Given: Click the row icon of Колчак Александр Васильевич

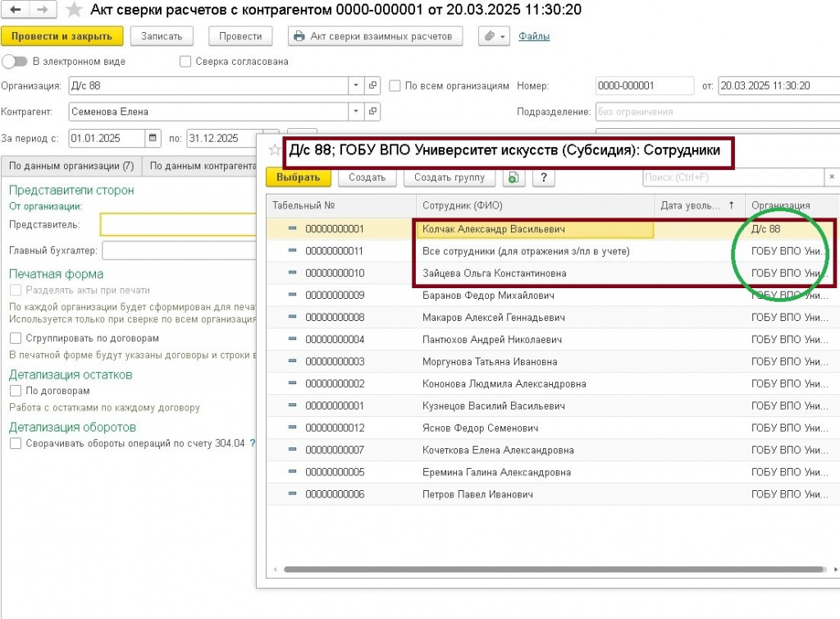Looking at the screenshot, I should pyautogui.click(x=292, y=228).
